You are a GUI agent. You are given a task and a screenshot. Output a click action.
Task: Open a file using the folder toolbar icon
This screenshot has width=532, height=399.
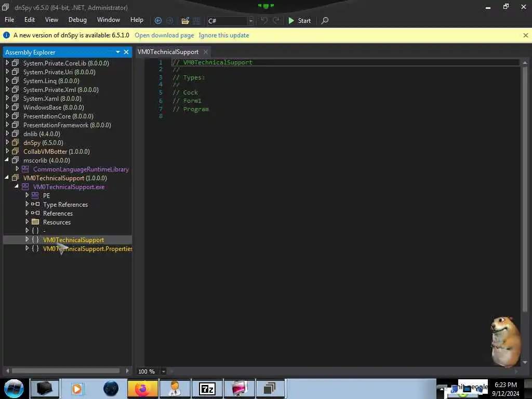point(185,21)
